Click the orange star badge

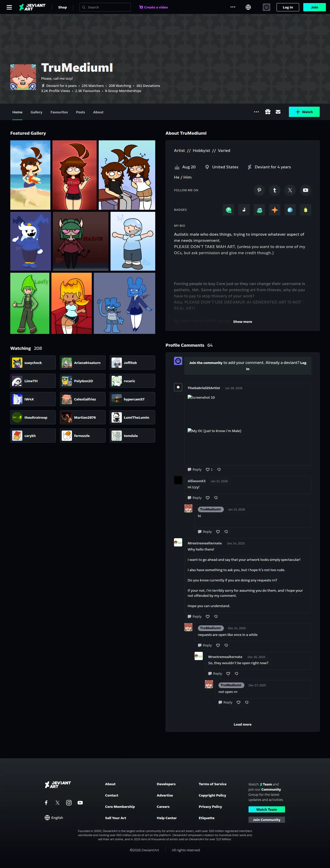(275, 209)
